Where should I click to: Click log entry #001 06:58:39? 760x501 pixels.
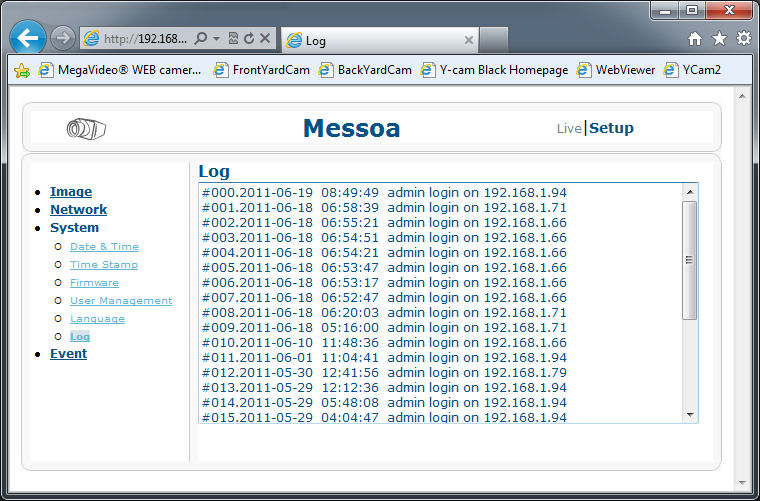384,208
